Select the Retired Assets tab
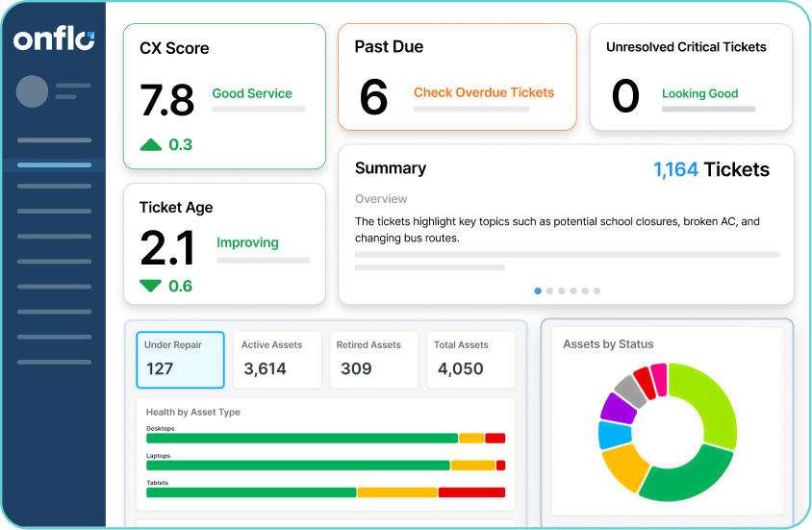This screenshot has height=530, width=812. (374, 361)
